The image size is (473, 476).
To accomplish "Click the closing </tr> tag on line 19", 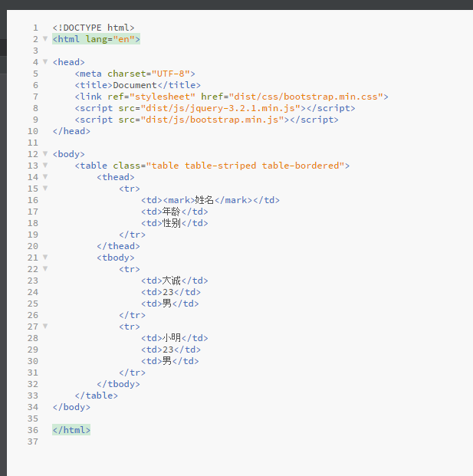I will 132,235.
